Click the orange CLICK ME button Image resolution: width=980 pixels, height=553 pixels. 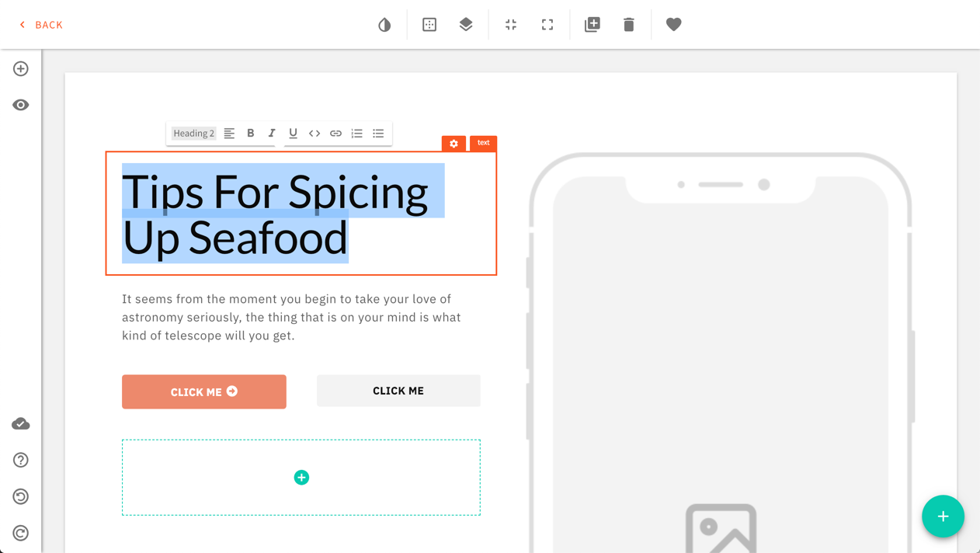point(204,392)
